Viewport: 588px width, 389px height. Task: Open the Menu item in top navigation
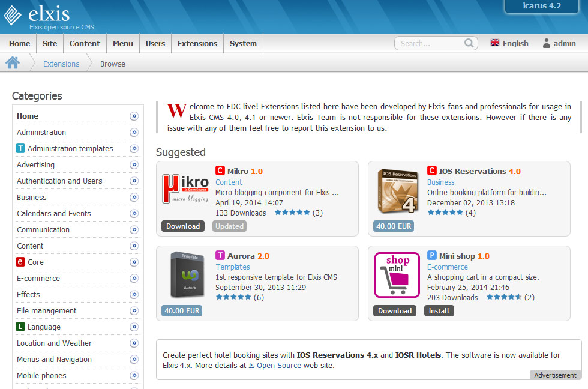(x=123, y=43)
